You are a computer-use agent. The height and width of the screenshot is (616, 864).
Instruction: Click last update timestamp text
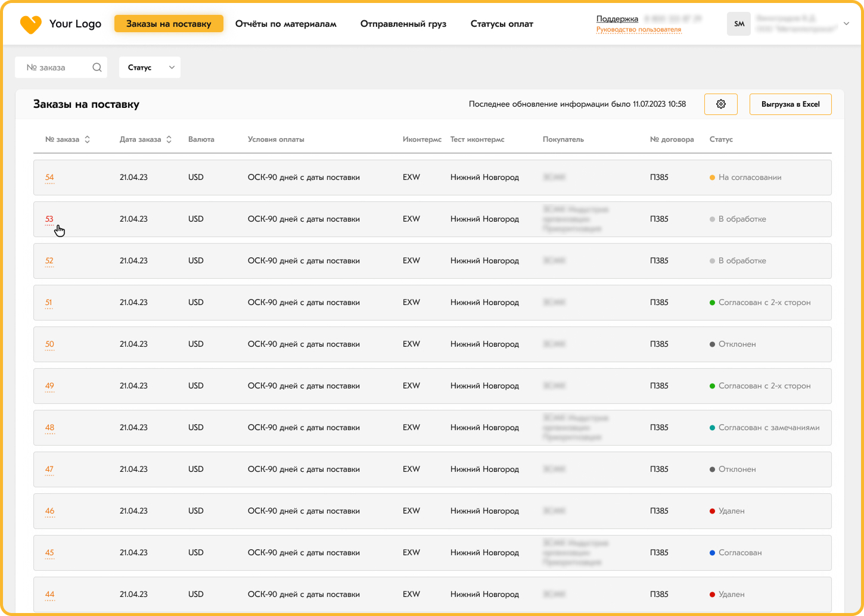(577, 104)
